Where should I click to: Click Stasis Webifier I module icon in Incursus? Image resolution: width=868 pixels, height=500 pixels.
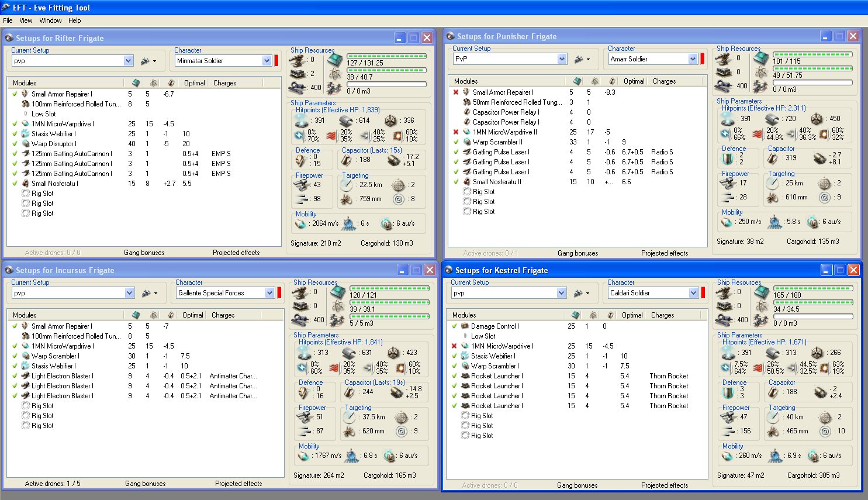coord(25,365)
